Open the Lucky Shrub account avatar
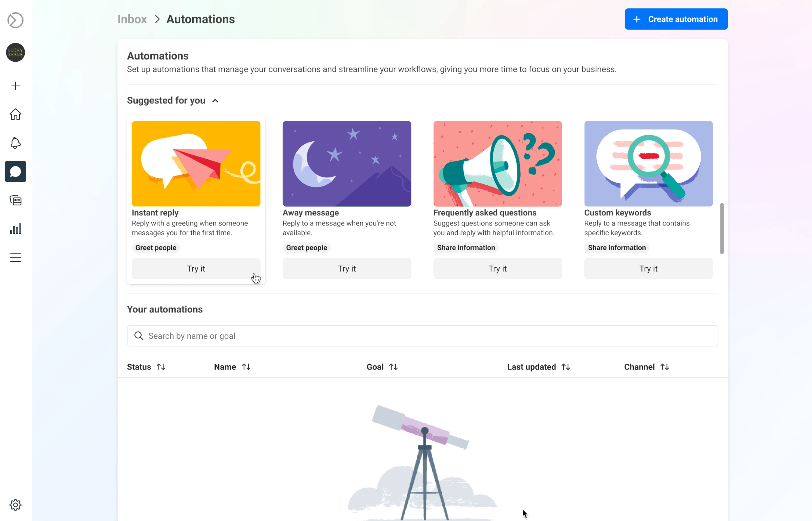 click(x=15, y=53)
